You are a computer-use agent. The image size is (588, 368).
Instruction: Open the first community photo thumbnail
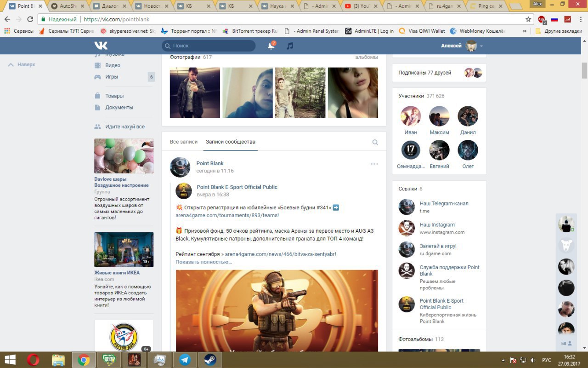tap(195, 92)
